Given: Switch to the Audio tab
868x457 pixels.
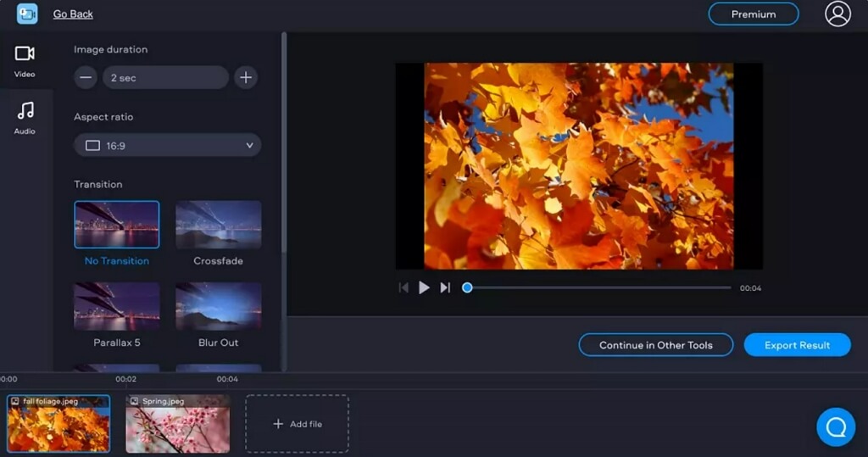Looking at the screenshot, I should [25, 118].
